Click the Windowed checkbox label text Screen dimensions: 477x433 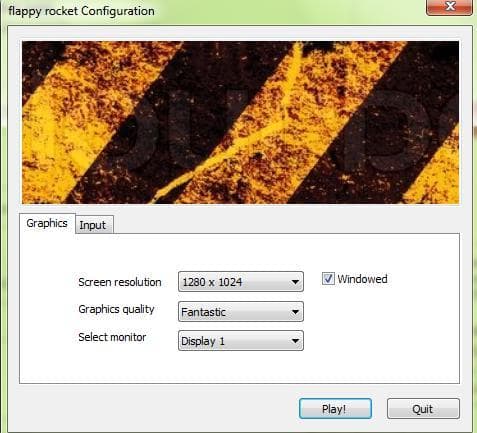coord(362,279)
